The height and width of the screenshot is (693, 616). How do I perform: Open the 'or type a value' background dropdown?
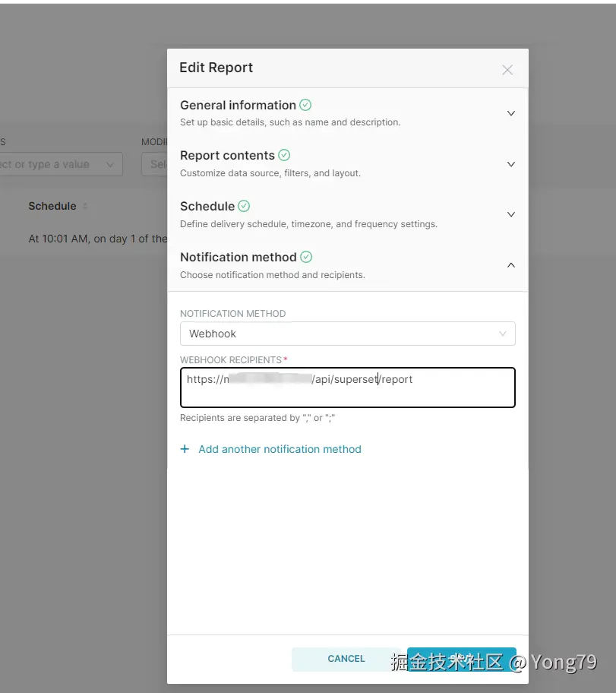[61, 164]
